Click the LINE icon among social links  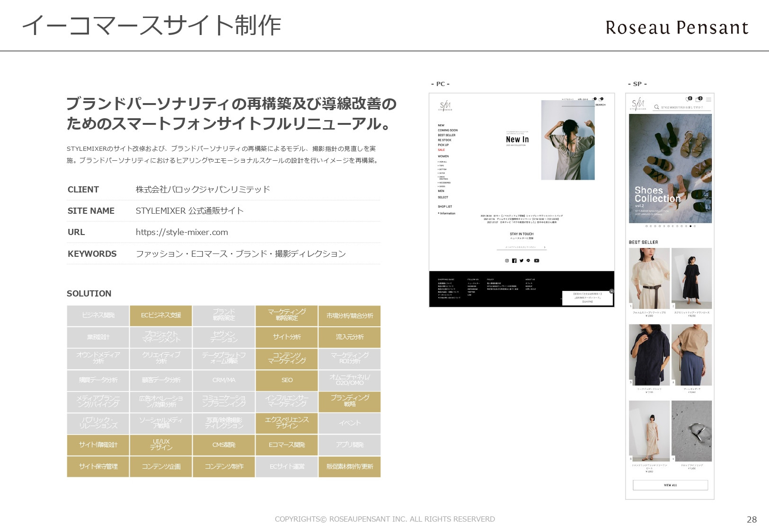528,261
